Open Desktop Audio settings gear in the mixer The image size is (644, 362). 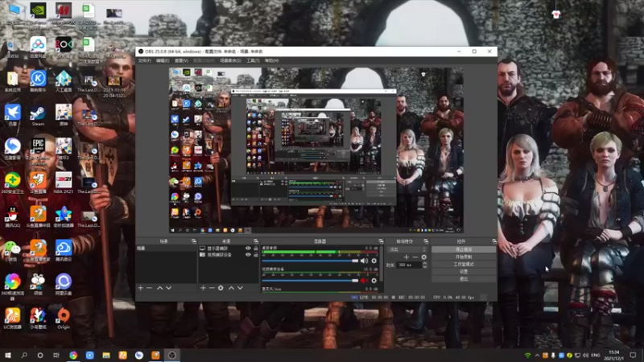pyautogui.click(x=374, y=261)
